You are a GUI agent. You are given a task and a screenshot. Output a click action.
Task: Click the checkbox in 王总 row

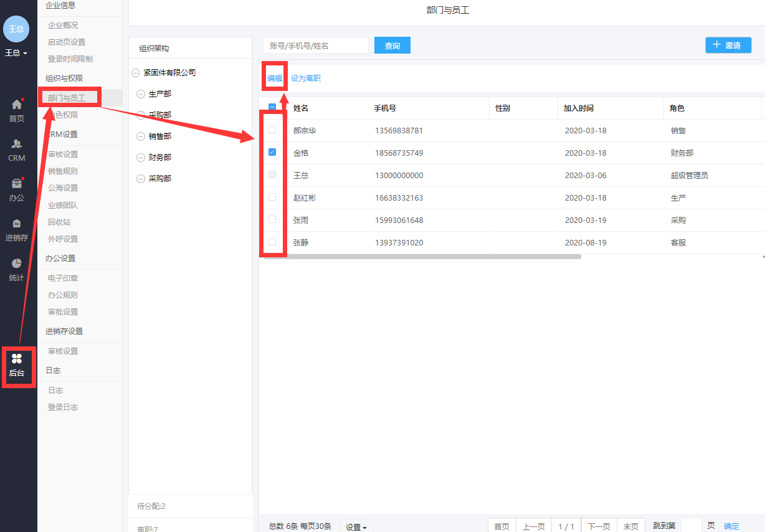point(272,174)
